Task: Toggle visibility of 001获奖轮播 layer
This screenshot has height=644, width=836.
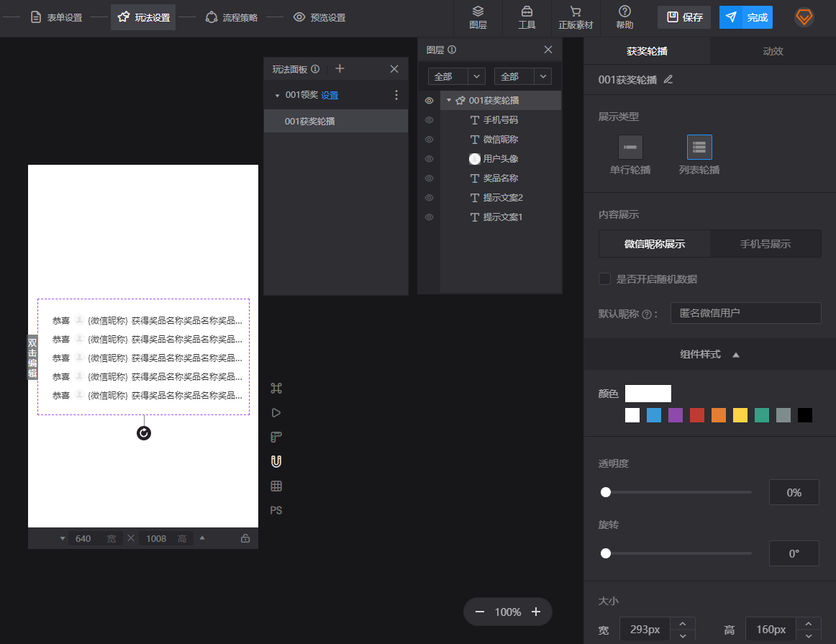Action: (x=430, y=100)
